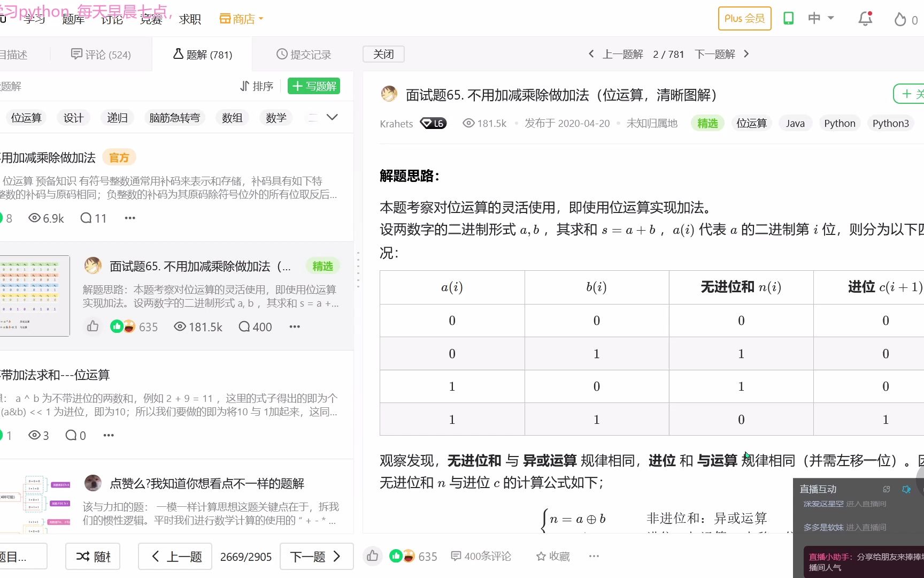Open the notifications bell icon

coord(865,18)
